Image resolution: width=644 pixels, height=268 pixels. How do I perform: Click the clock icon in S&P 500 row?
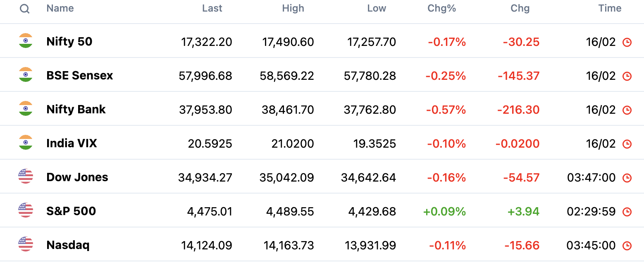627,212
